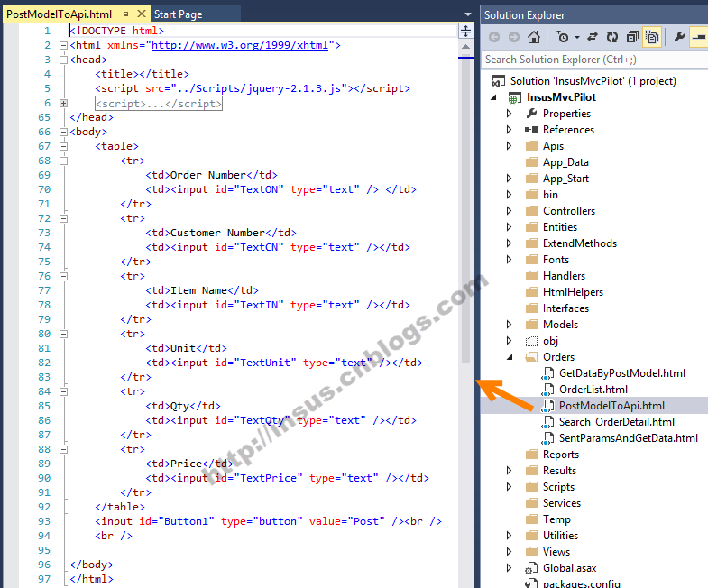Select the App_Data folder icon

click(532, 162)
